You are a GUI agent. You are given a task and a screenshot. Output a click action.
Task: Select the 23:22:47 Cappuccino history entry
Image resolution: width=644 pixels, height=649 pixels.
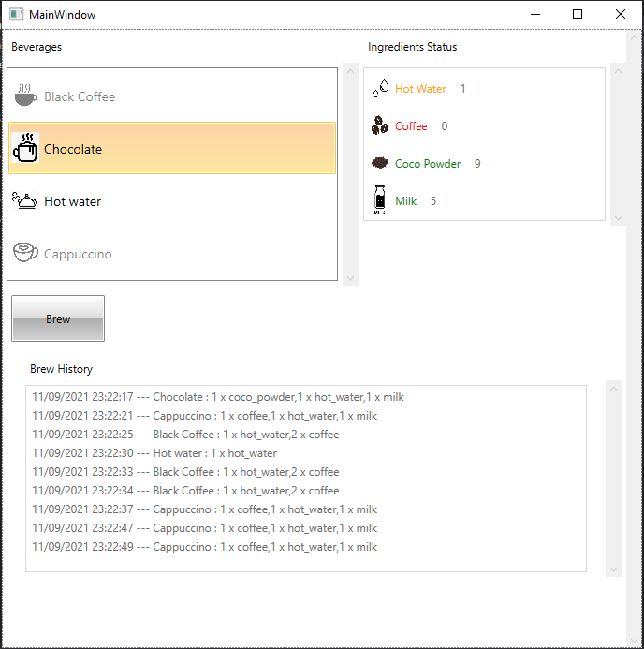[205, 528]
